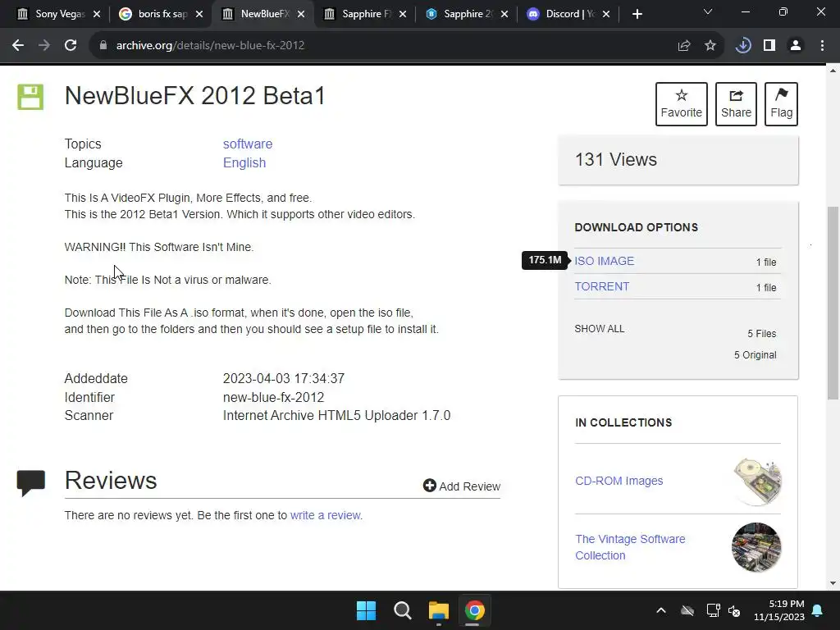The width and height of the screenshot is (840, 630).
Task: Open the taskbar clock and date
Action: pos(779,610)
